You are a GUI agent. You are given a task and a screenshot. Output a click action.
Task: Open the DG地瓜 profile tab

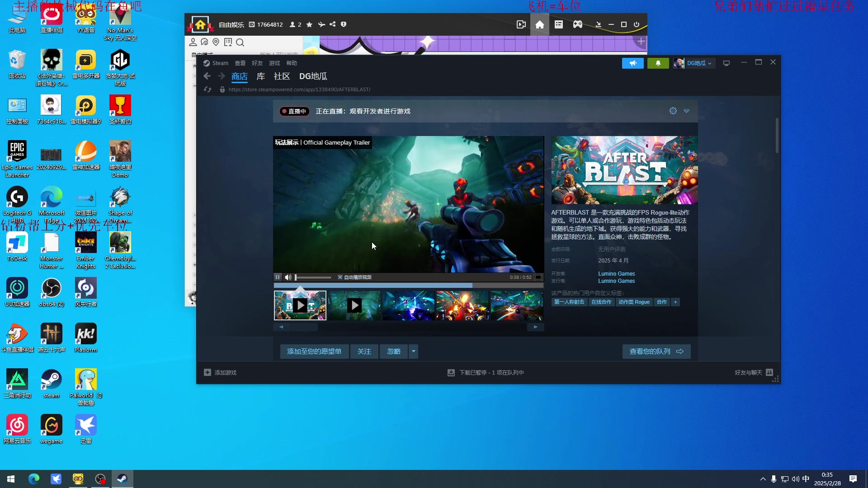coord(313,76)
